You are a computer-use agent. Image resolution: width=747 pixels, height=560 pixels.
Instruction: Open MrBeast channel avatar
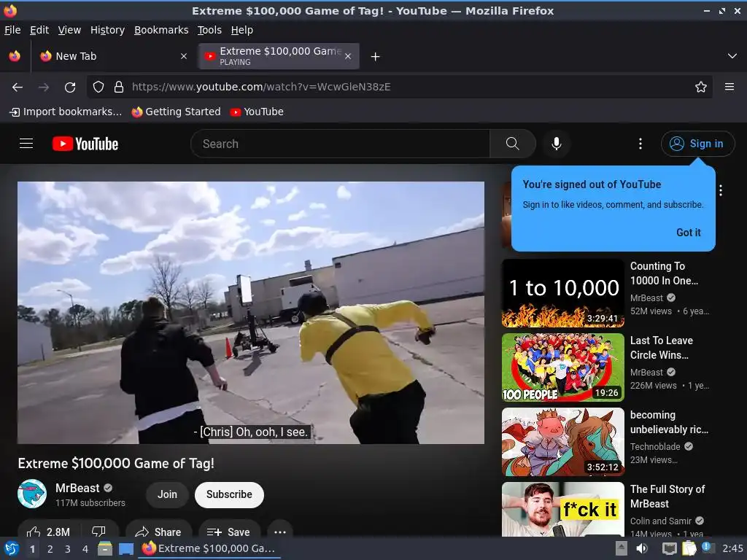pos(32,494)
